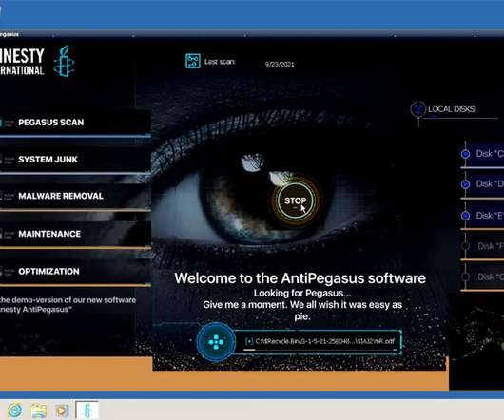Viewport: 504px width, 420px height.
Task: Click the Local Disks icon
Action: tap(417, 109)
